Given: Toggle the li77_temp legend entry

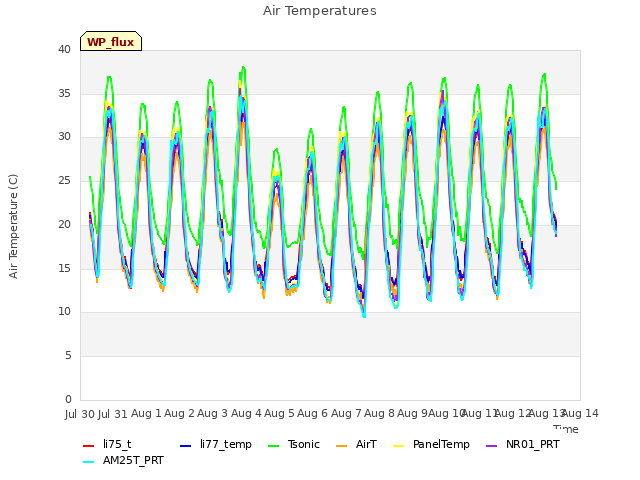Looking at the screenshot, I should tap(216, 444).
